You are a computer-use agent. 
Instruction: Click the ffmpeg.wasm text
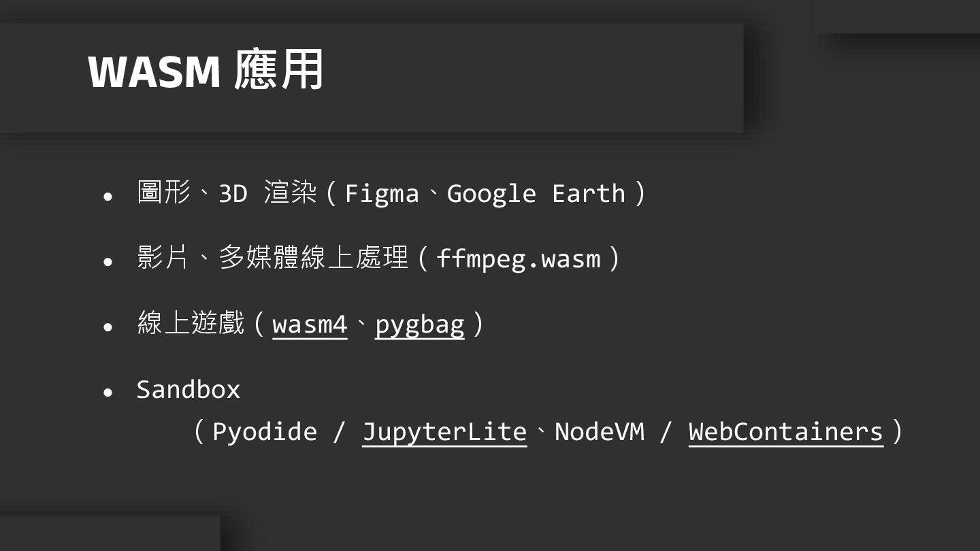point(519,259)
